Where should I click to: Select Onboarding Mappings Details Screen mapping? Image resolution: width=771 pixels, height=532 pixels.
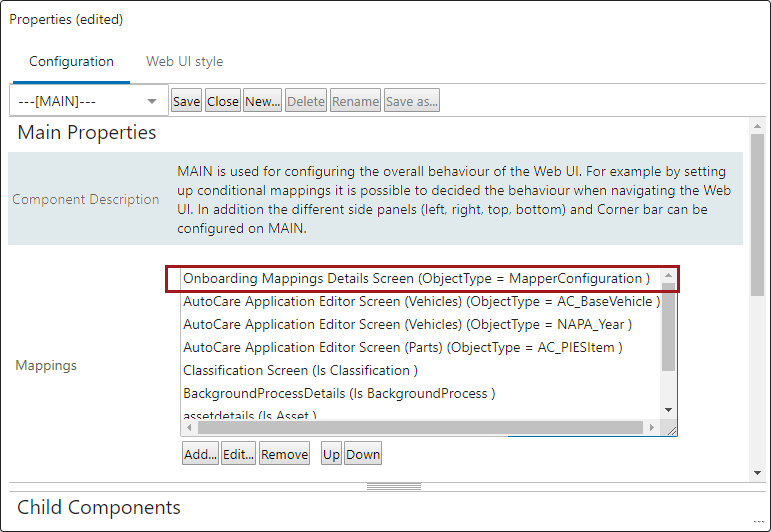coord(416,278)
